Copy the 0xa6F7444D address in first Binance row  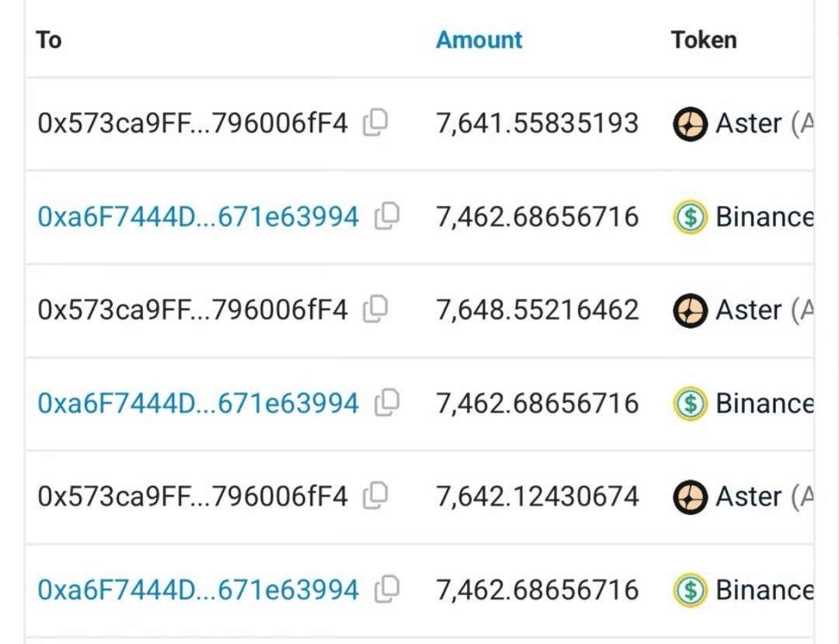click(x=387, y=216)
